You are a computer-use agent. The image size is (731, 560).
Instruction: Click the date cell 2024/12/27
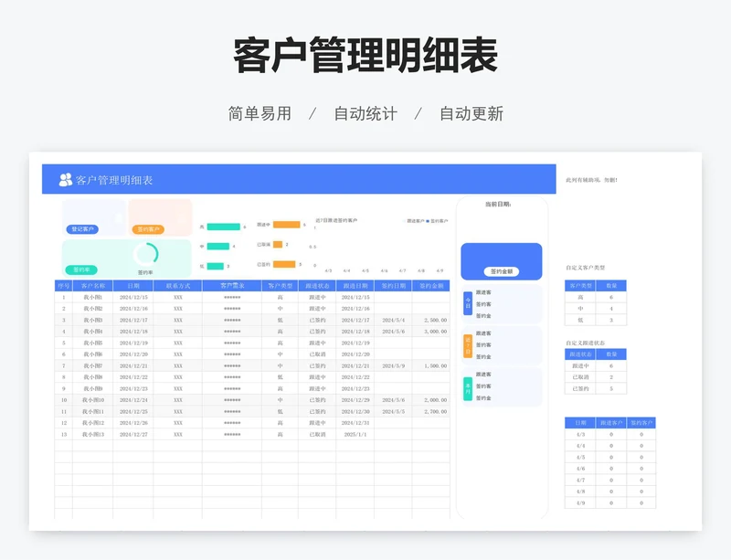pyautogui.click(x=133, y=434)
